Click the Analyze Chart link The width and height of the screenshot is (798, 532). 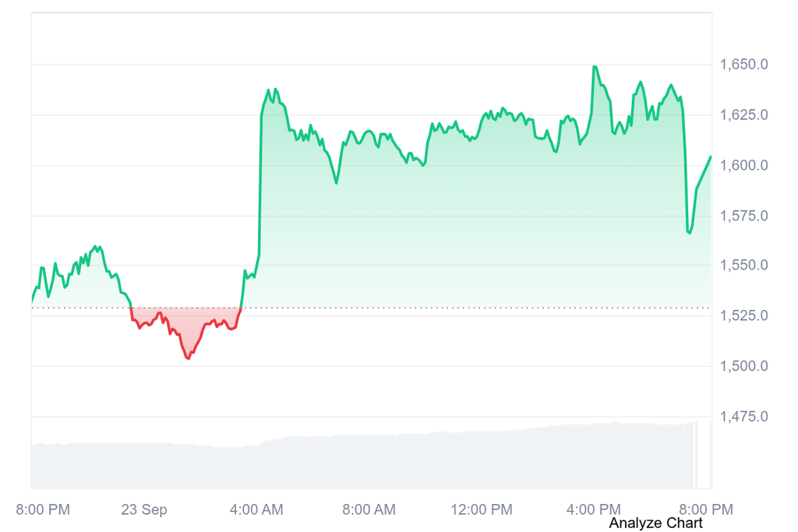(655, 523)
